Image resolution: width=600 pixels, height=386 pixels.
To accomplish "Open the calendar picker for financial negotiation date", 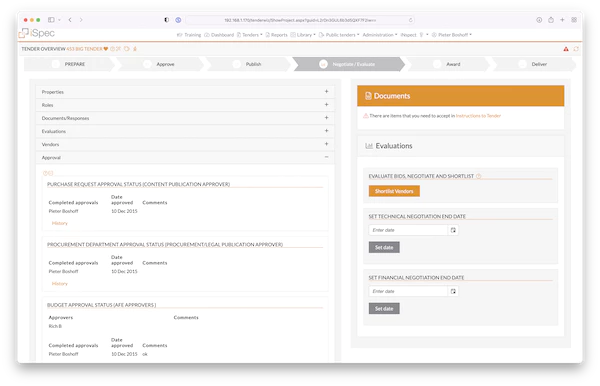I will [x=453, y=291].
